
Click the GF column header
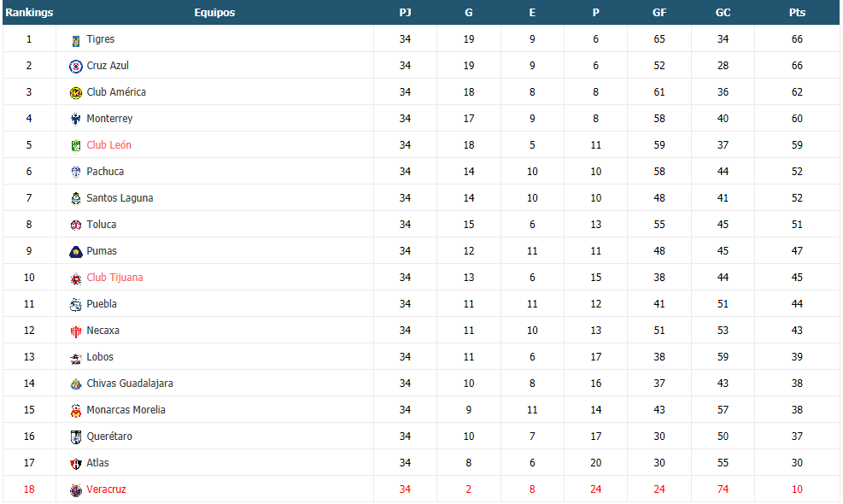click(x=659, y=12)
